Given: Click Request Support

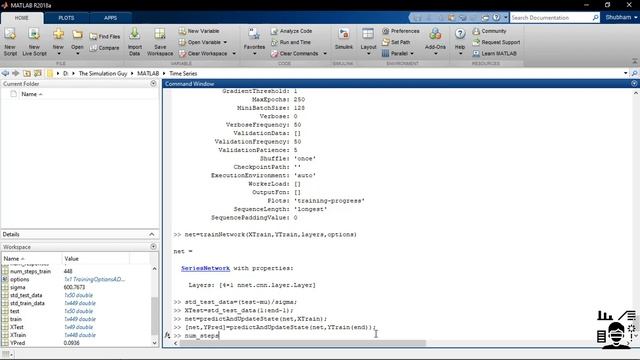Looking at the screenshot, I should coord(496,42).
